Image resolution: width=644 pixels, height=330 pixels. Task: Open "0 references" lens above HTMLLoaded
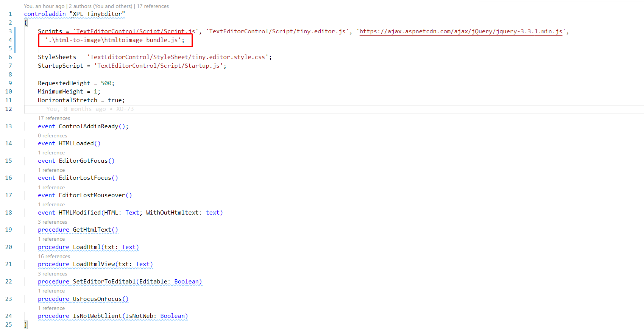pyautogui.click(x=52, y=135)
